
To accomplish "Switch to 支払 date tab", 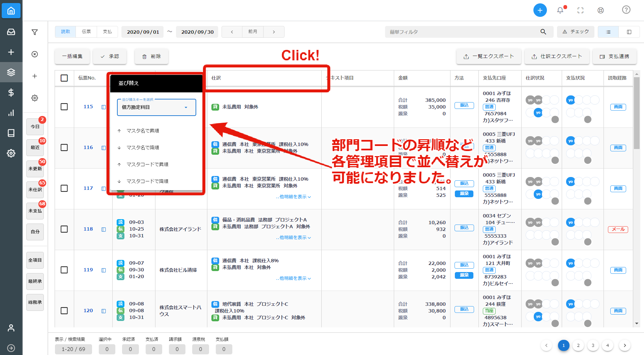I will 107,32.
